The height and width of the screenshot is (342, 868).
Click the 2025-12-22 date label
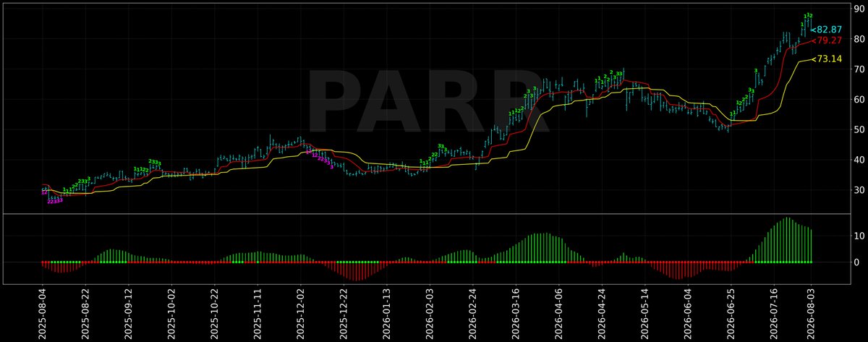point(343,314)
